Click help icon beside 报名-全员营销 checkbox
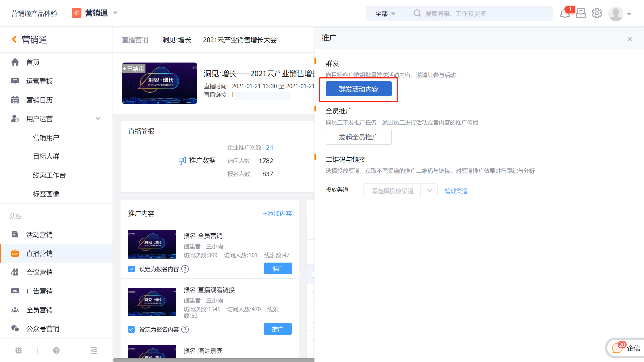Viewport: 644px width, 362px height. [185, 269]
